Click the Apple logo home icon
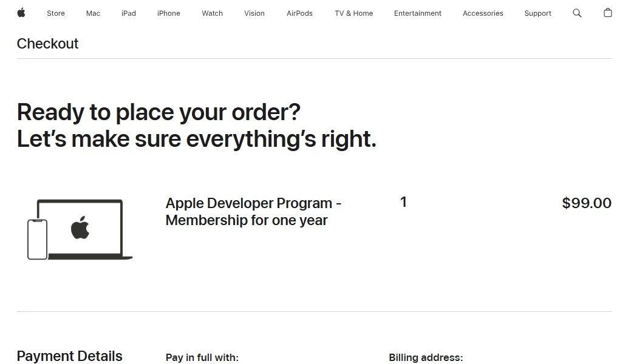 pos(21,13)
